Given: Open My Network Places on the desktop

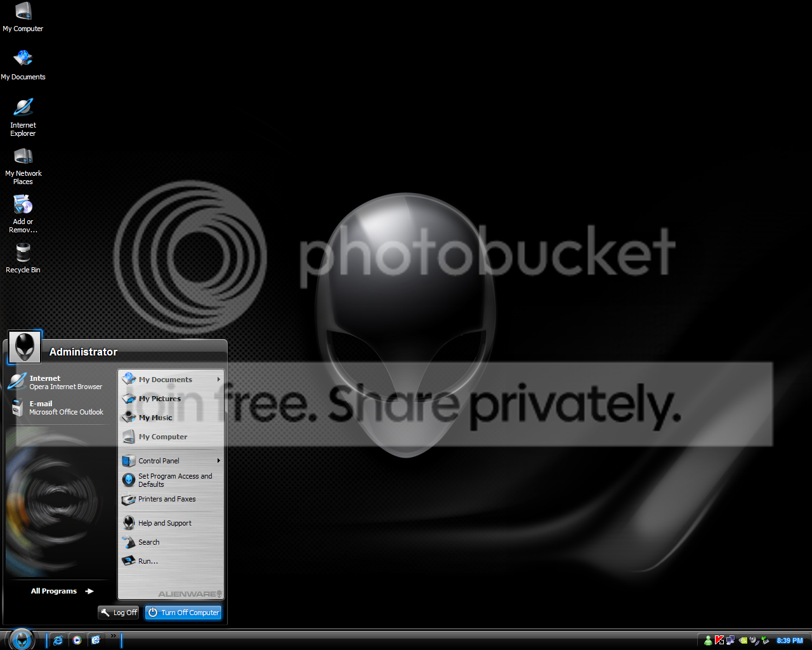Looking at the screenshot, I should click(x=23, y=166).
